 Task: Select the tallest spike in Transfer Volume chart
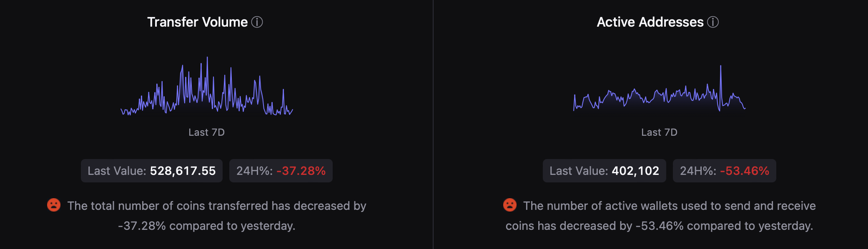tap(207, 59)
